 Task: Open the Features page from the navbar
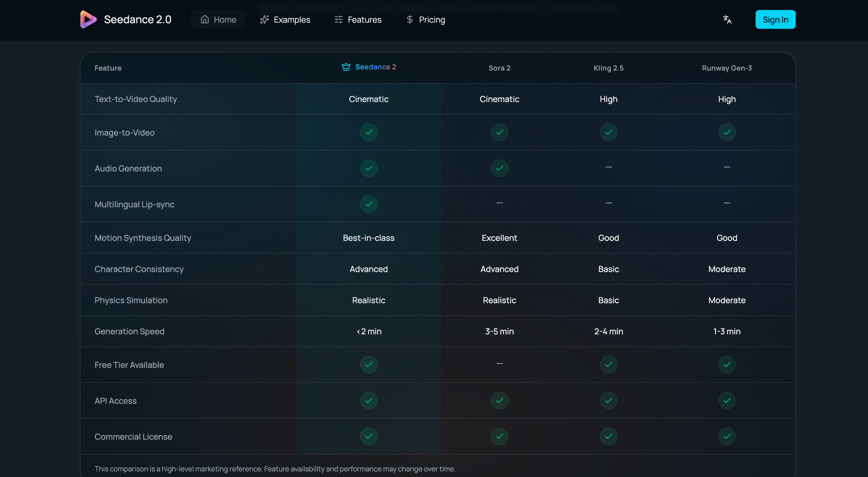[364, 19]
